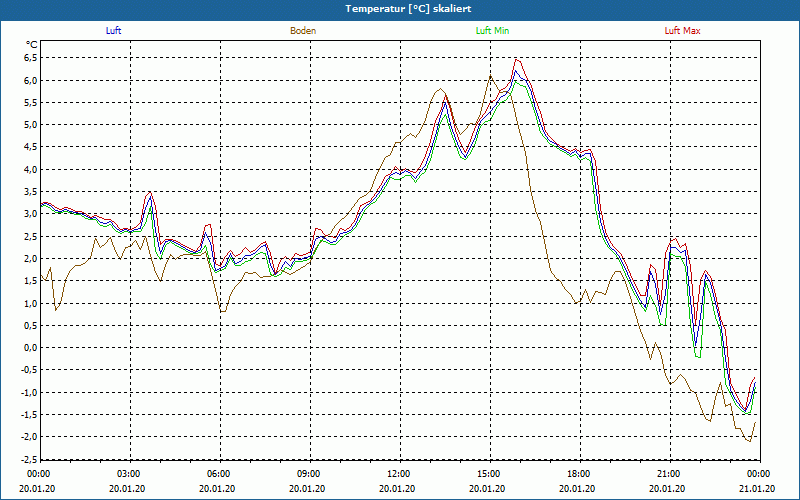Click the 15:00 time axis label
This screenshot has width=800, height=500.
pos(489,474)
